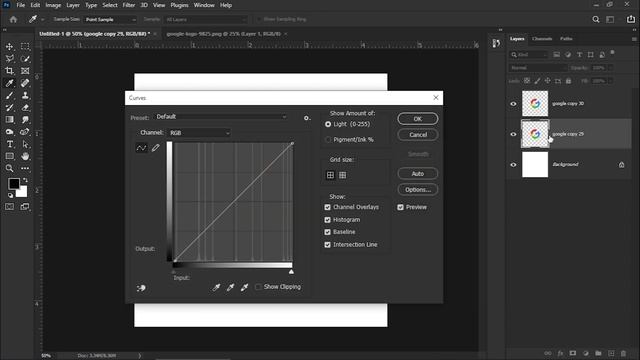The width and height of the screenshot is (640, 360).
Task: Select the Brush tool
Action: tap(9, 96)
